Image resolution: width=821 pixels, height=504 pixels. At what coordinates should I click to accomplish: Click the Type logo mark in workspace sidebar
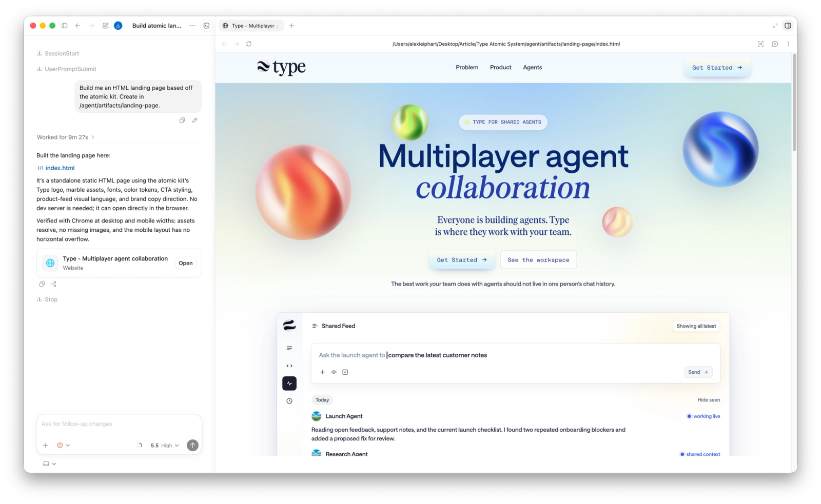pyautogui.click(x=289, y=325)
